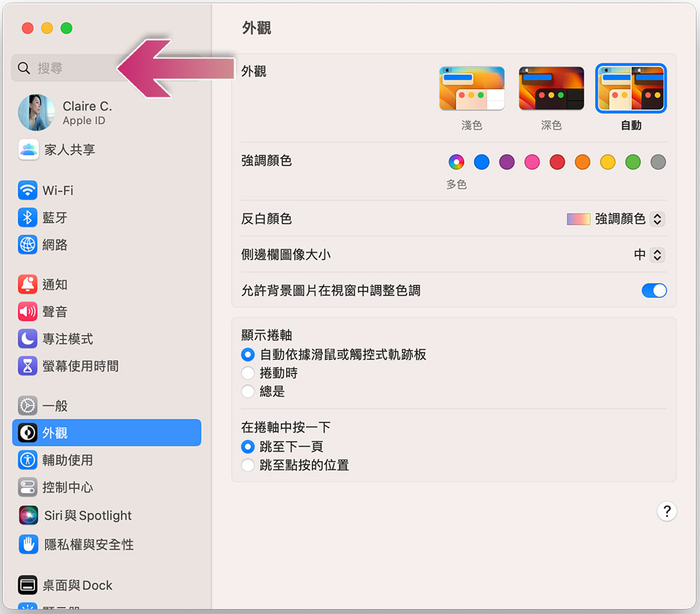The width and height of the screenshot is (700, 614).
Task: Open the Privacy 隱私權與安全性 hand icon
Action: 29,545
